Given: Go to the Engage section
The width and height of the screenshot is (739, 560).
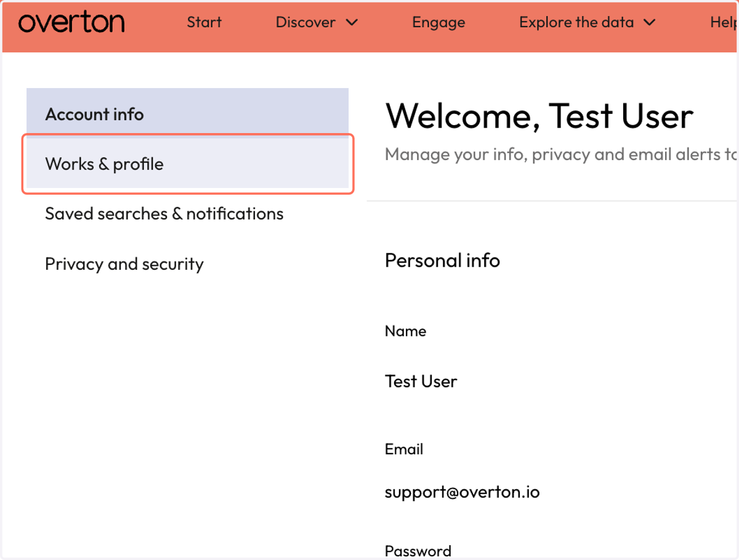Looking at the screenshot, I should point(438,23).
